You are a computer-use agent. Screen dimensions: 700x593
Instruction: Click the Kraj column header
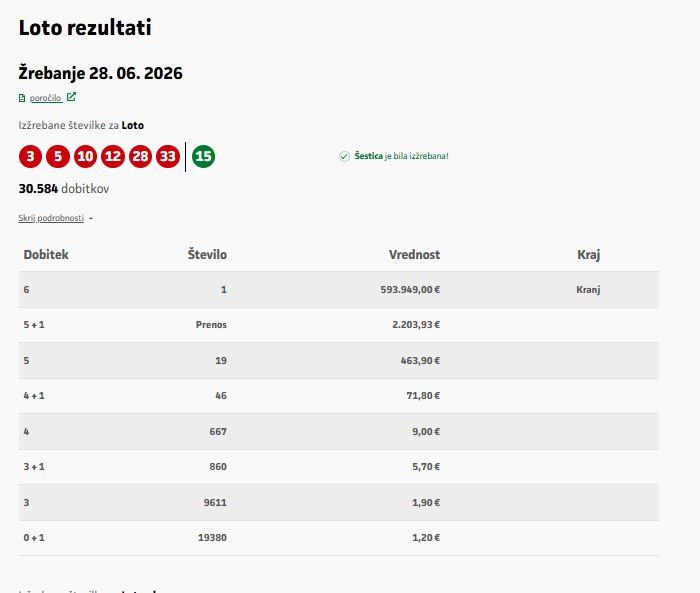588,255
